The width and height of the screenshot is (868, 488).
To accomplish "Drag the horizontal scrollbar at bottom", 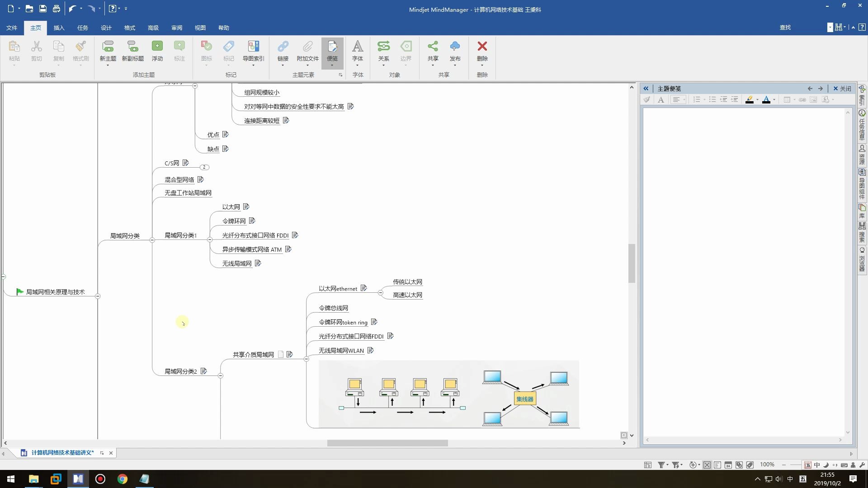I will point(387,443).
